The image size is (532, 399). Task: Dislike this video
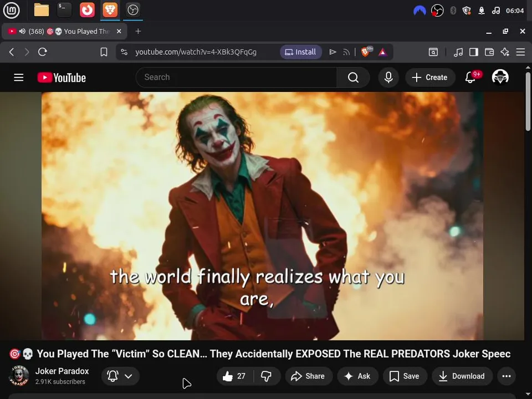(267, 376)
